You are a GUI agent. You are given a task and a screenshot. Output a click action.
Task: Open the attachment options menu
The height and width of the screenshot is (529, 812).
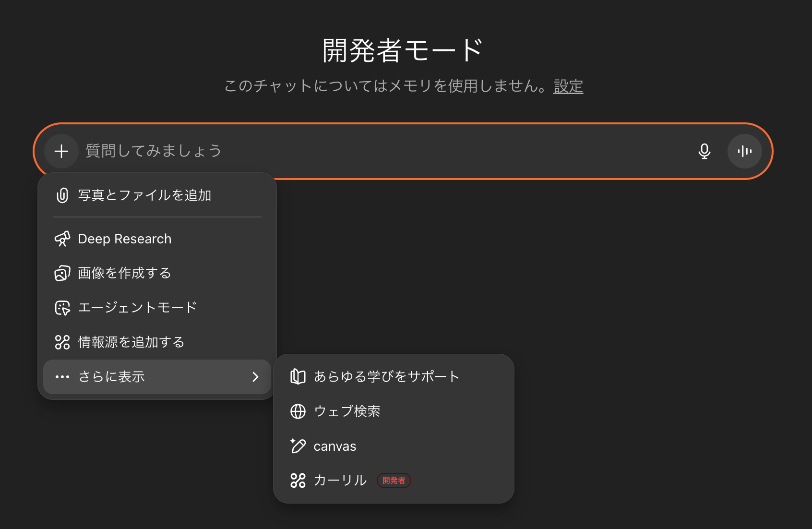pos(61,151)
